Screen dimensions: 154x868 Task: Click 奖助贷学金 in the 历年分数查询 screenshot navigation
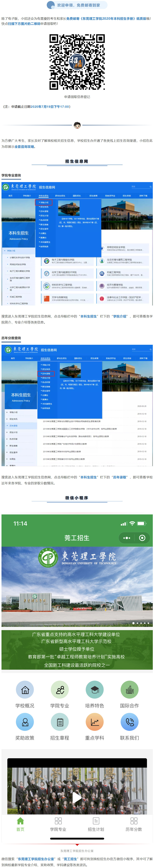[111, 358]
